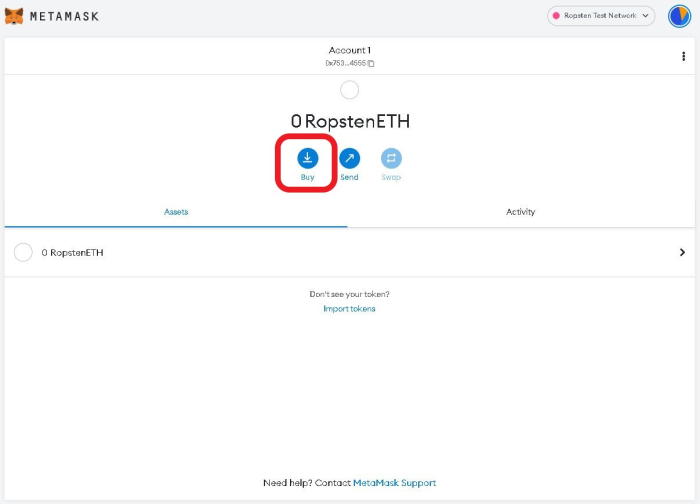
Task: Select the 0 RopstenETH asset row label
Action: click(72, 253)
